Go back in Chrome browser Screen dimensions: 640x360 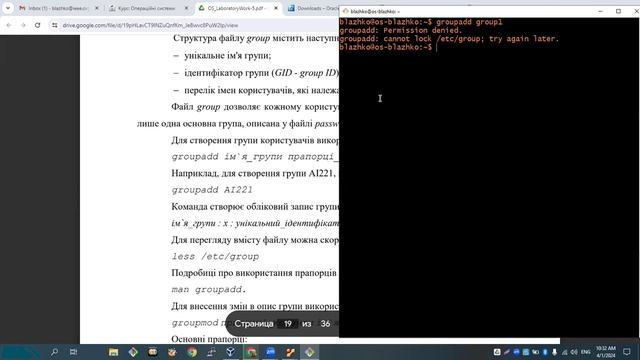(x=9, y=25)
